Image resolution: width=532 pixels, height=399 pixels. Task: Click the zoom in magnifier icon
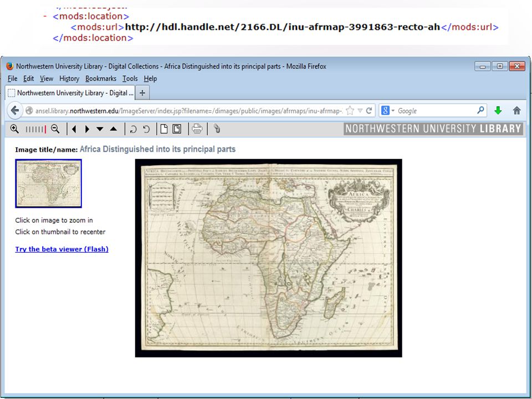pyautogui.click(x=14, y=129)
